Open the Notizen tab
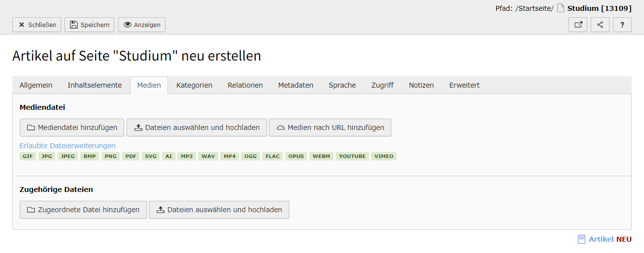This screenshot has height=253, width=644. (421, 85)
